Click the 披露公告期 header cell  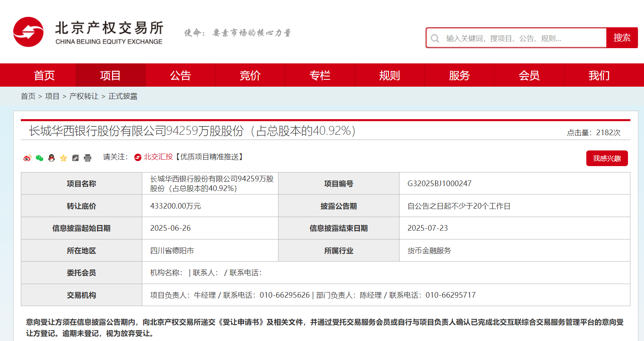pos(339,206)
